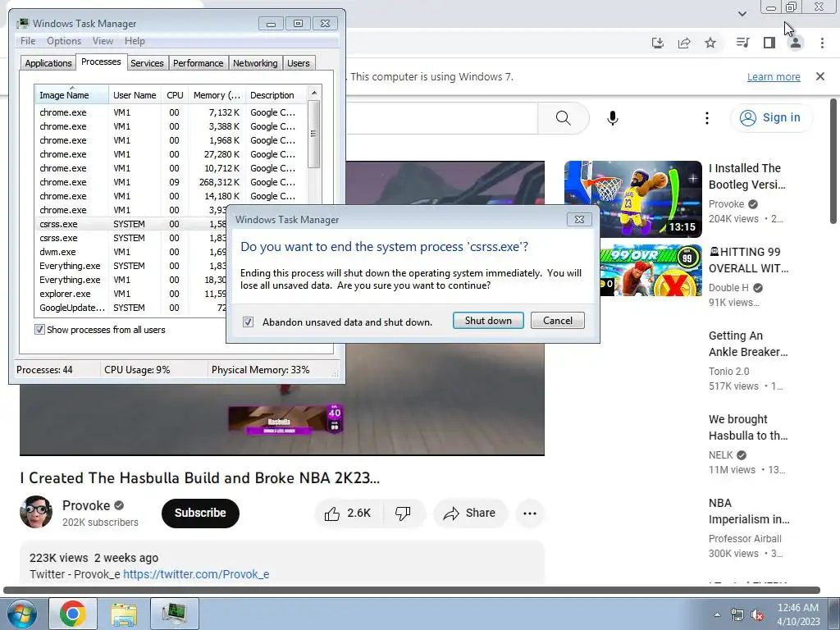Click the YouTube search input field

pyautogui.click(x=441, y=118)
